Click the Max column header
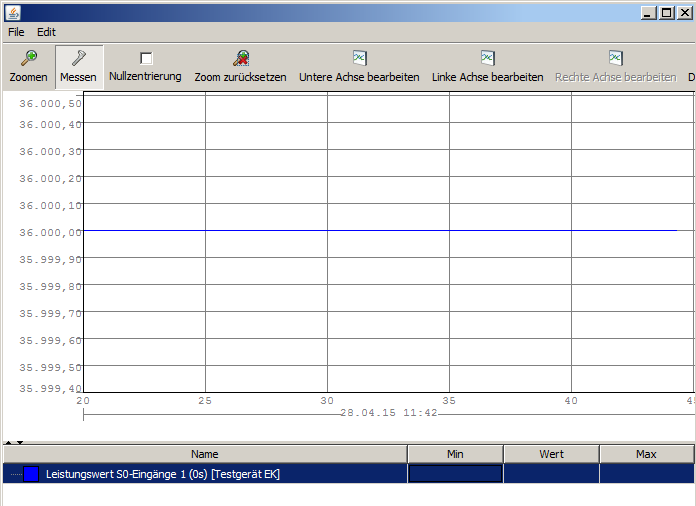 (646, 454)
